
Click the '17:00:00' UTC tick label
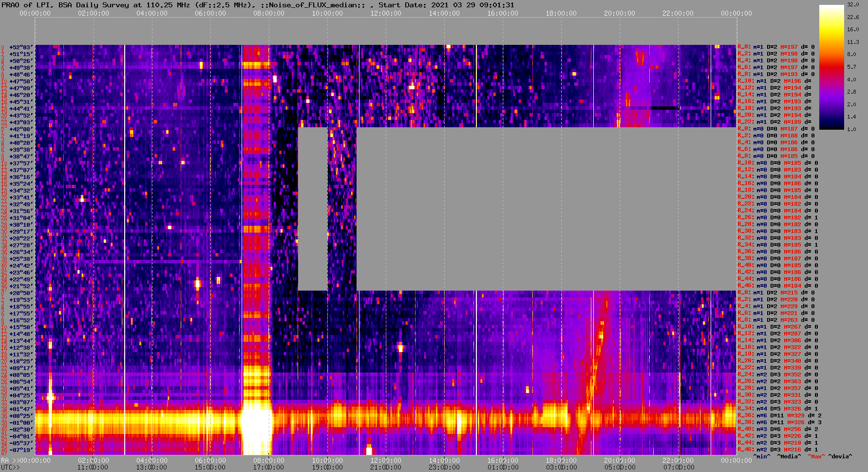click(269, 467)
